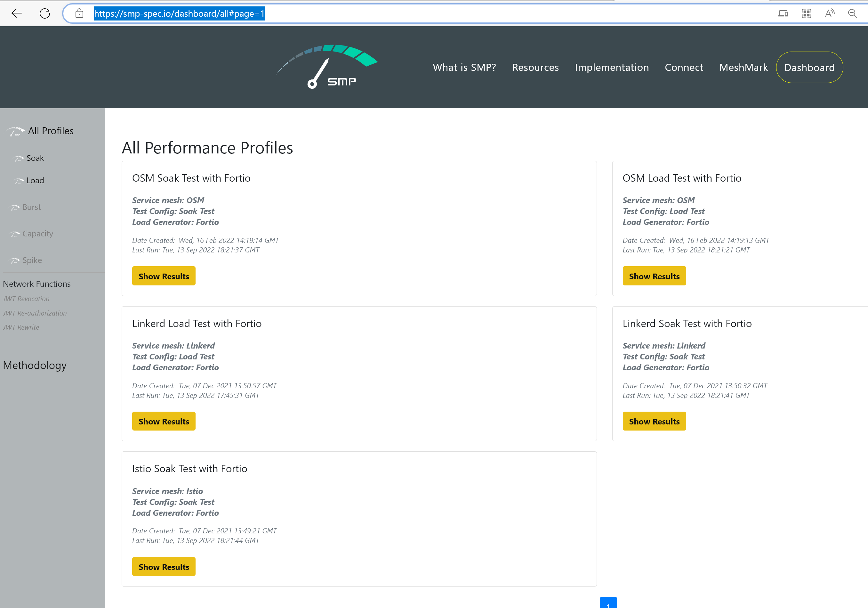Click the Dashboard button in the header
Viewport: 868px width, 608px height.
pyautogui.click(x=809, y=67)
